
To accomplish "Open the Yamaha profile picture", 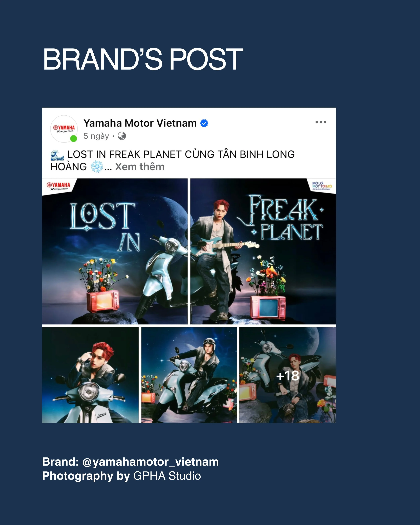I will click(x=64, y=129).
